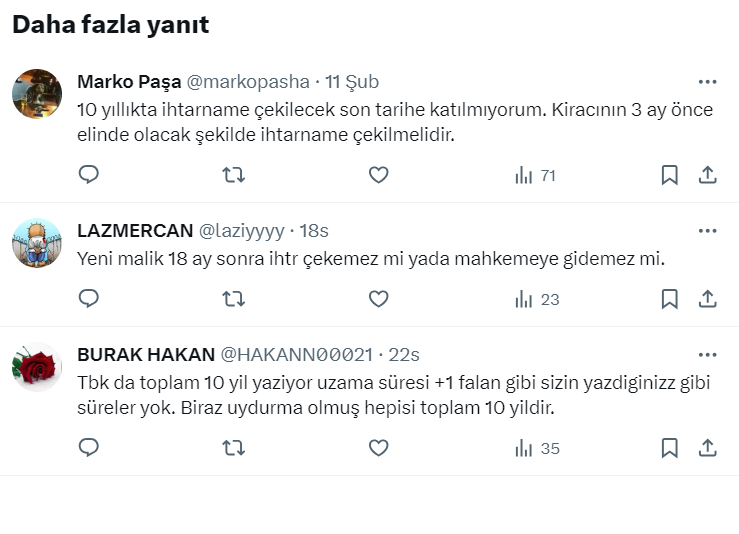739x534 pixels.
Task: Open @laziyyyy profile link
Action: (x=242, y=231)
